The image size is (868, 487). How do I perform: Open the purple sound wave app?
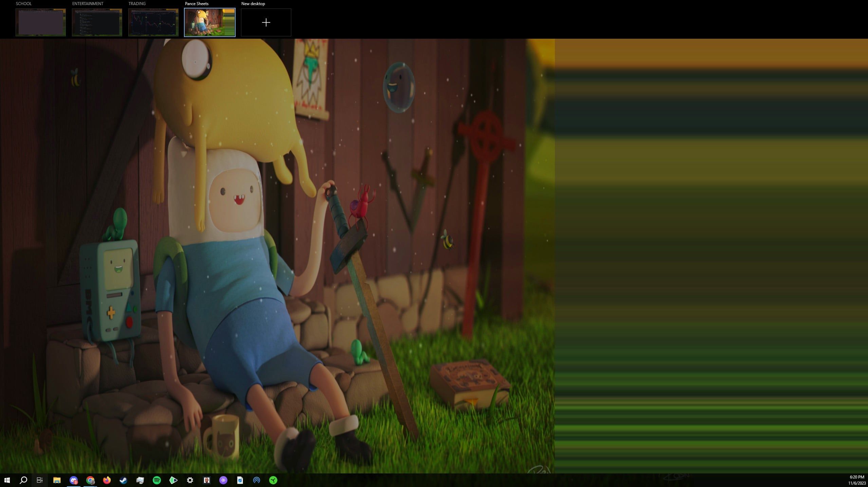(223, 480)
